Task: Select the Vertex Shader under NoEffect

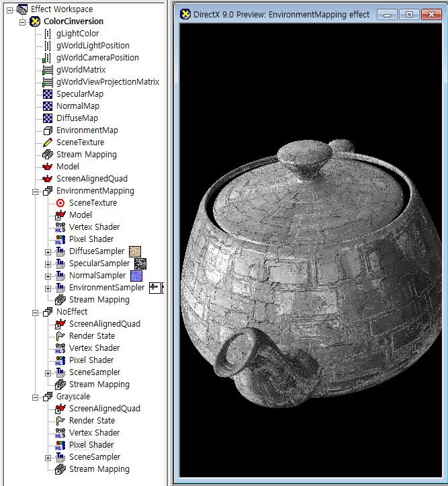Action: click(94, 348)
